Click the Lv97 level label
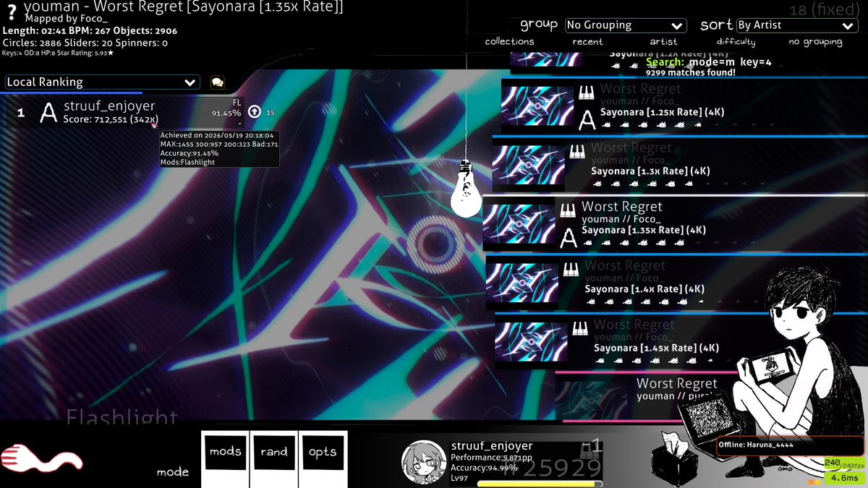The width and height of the screenshot is (868, 488). point(459,478)
